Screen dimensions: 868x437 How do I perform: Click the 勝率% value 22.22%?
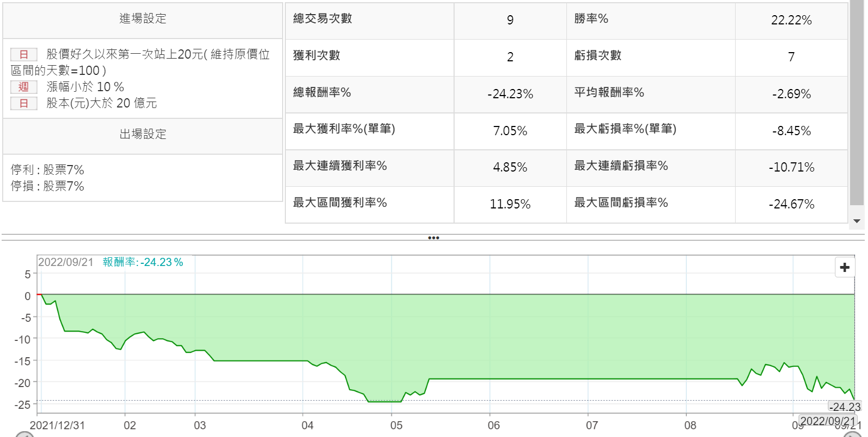[791, 20]
